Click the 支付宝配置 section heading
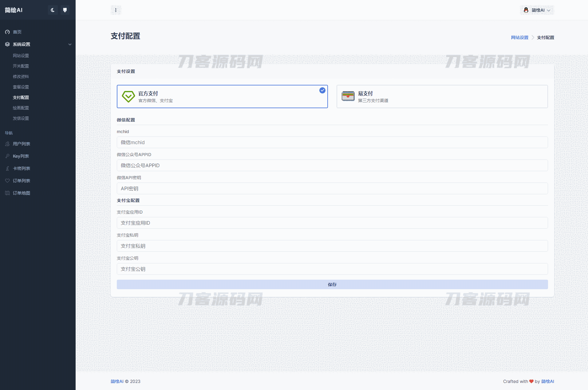The image size is (588, 390). [x=128, y=200]
